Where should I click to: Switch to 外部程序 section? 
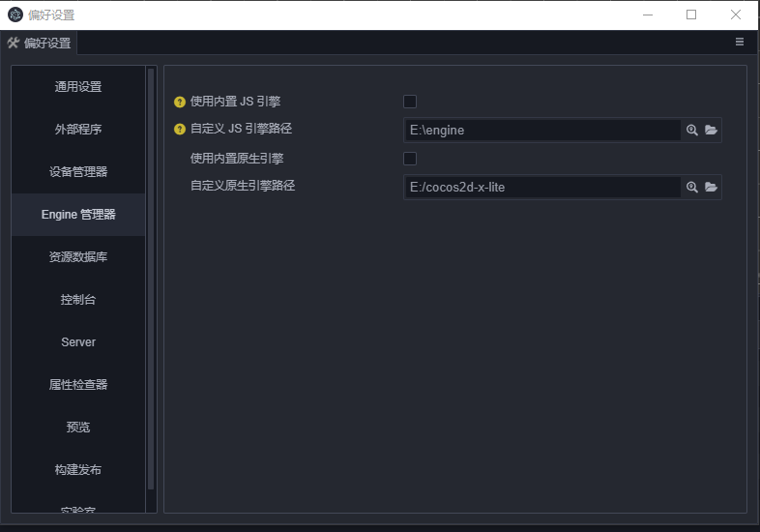[x=78, y=130]
